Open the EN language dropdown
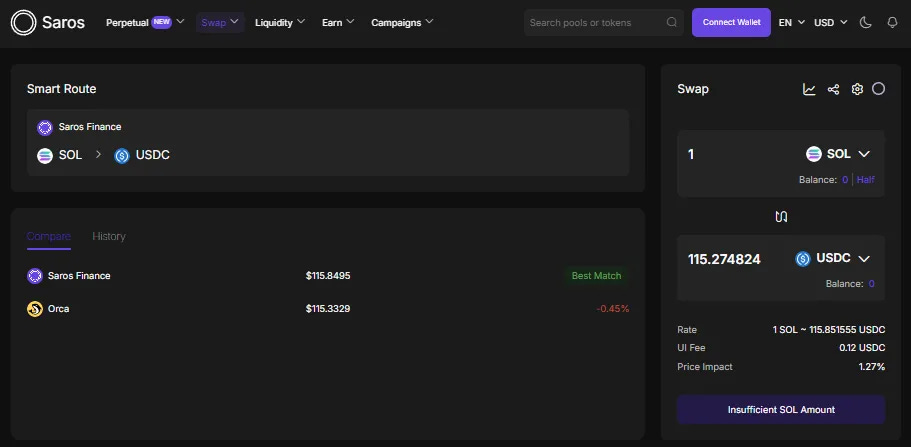This screenshot has width=911, height=447. (791, 23)
